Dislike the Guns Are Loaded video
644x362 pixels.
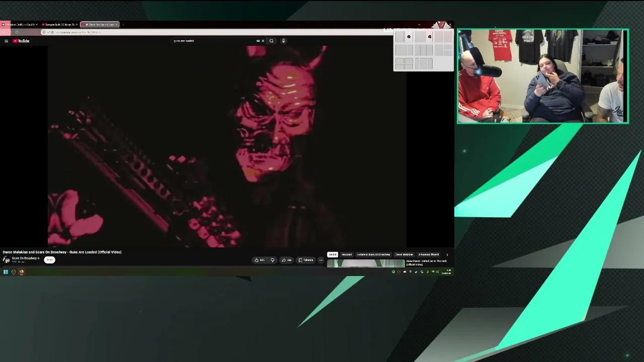pyautogui.click(x=272, y=260)
